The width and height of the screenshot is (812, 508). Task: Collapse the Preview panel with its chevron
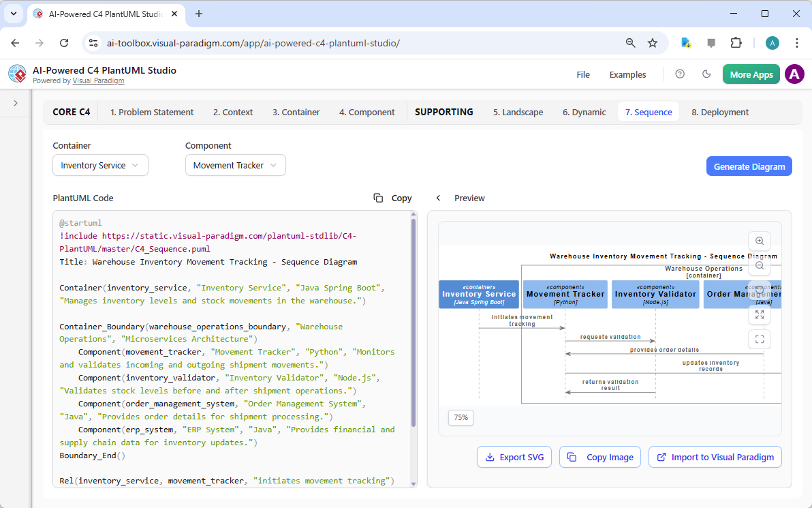point(438,198)
